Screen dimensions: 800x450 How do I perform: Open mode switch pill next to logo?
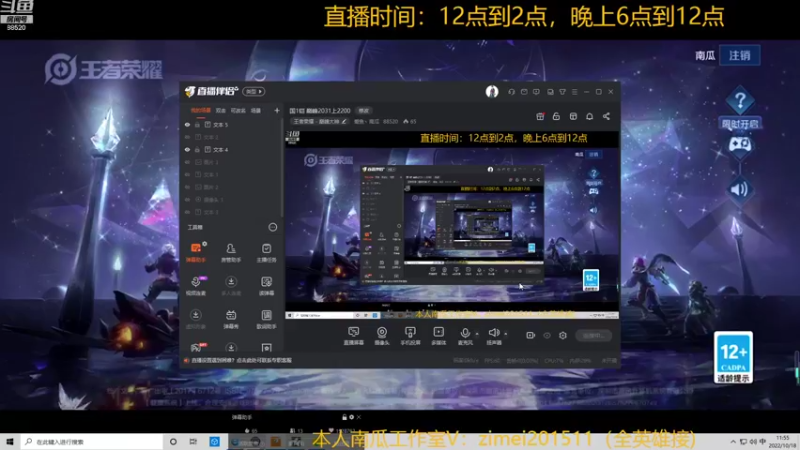click(x=254, y=91)
